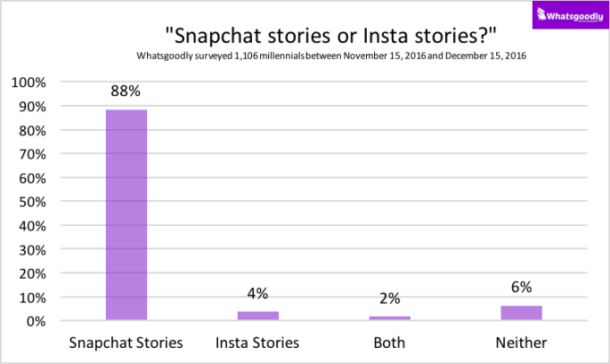Click the Whatsgoodly logo icon

click(542, 13)
